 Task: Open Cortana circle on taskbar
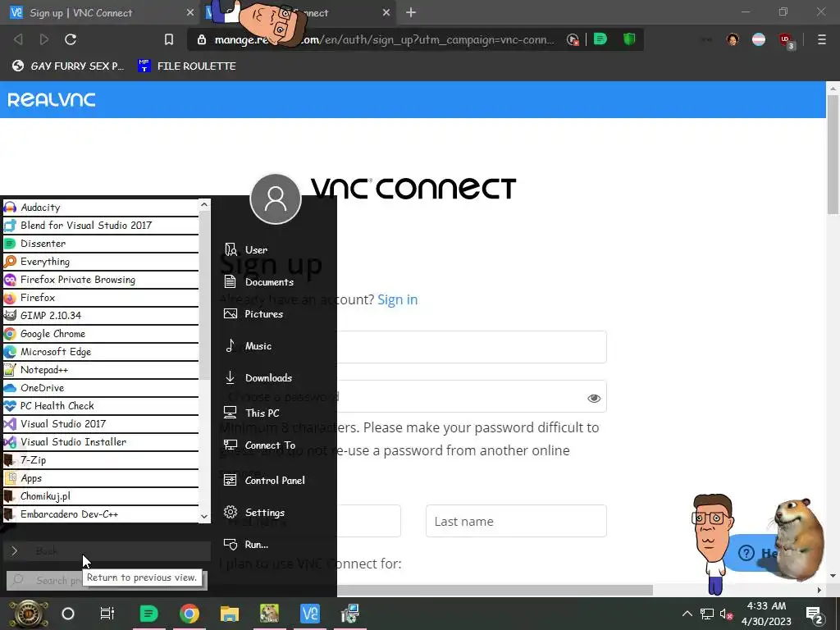(x=68, y=614)
